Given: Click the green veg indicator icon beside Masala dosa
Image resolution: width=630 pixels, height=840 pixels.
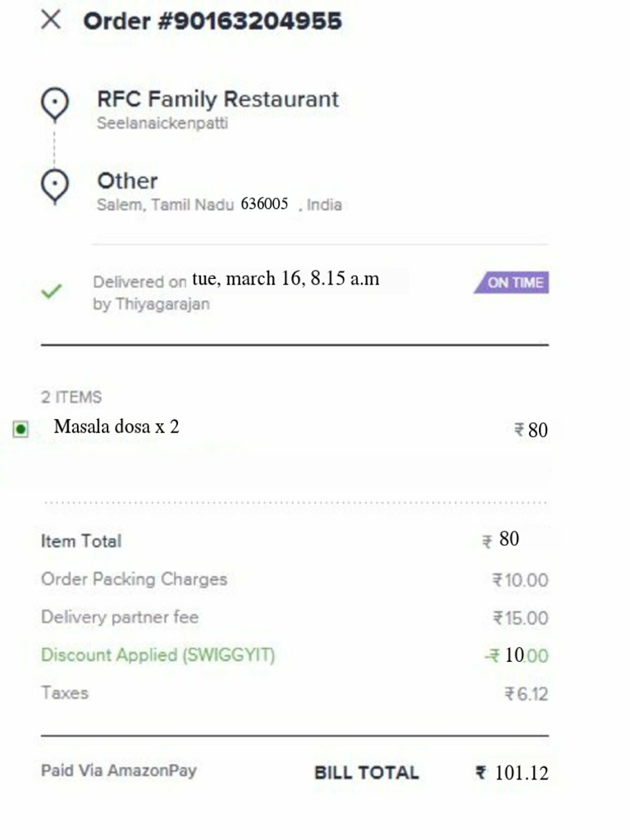Looking at the screenshot, I should pos(21,429).
